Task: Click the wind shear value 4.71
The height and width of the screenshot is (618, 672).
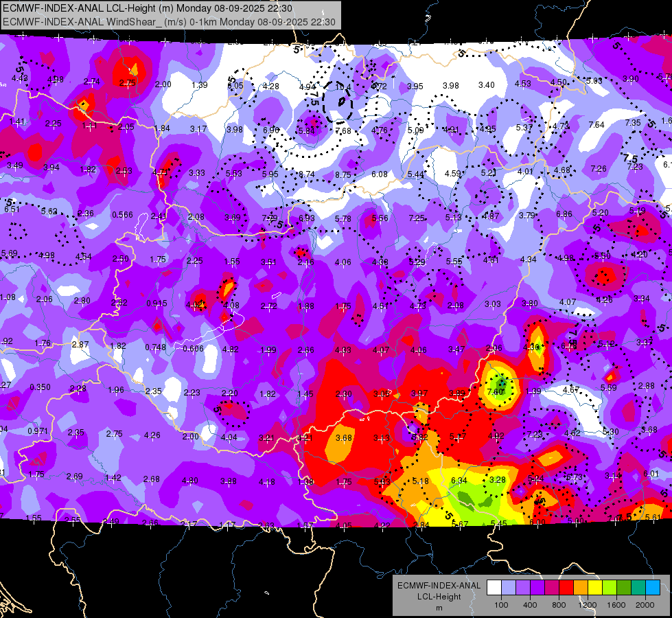Action: (161, 172)
